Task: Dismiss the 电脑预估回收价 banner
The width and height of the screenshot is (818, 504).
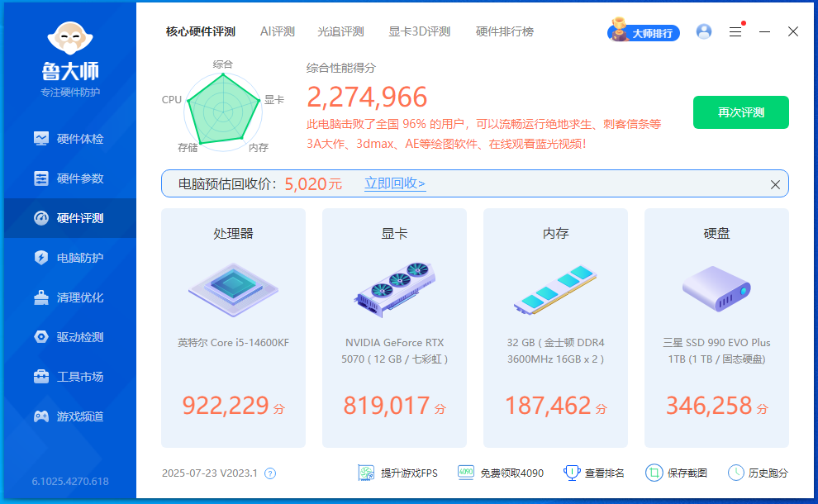Action: click(x=775, y=185)
